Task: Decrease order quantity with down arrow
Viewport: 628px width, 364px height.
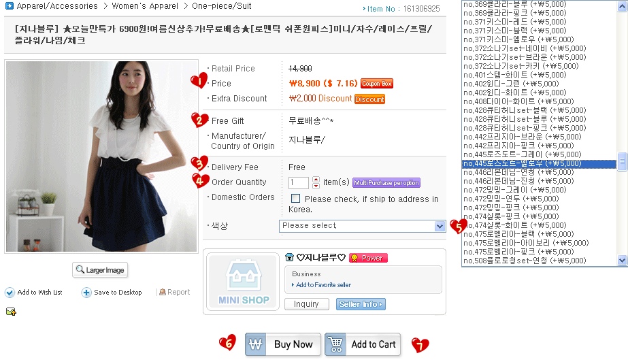Action: pos(316,186)
